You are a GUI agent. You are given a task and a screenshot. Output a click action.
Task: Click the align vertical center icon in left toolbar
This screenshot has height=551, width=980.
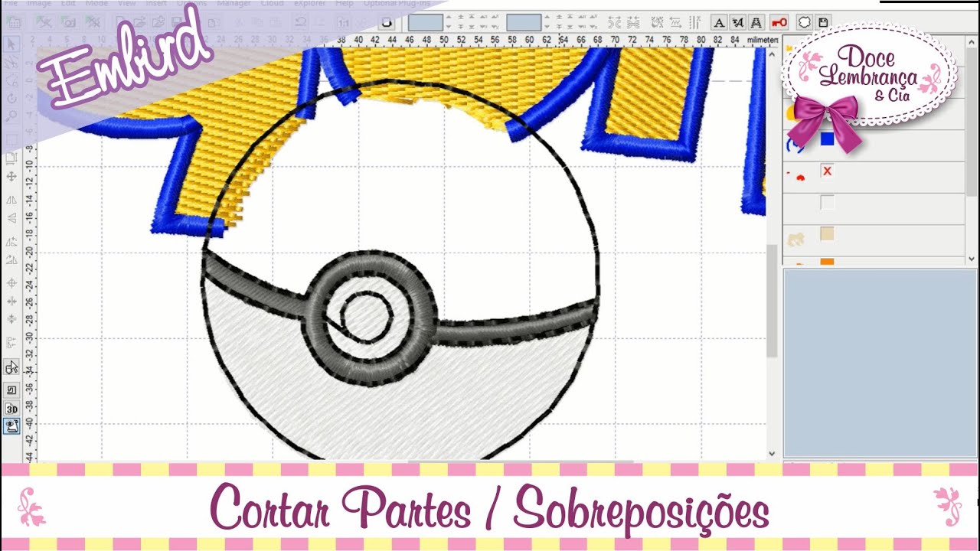11,319
